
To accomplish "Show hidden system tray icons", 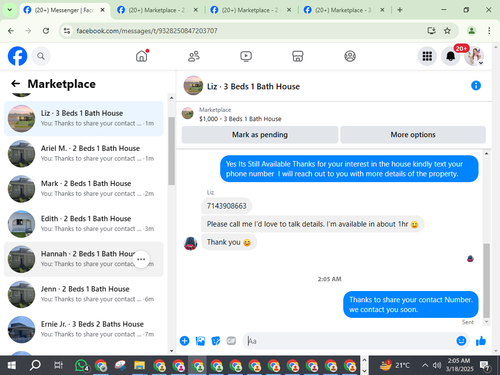I will click(425, 365).
